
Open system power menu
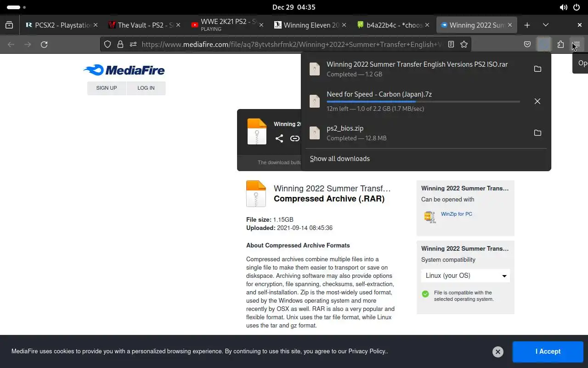tap(577, 7)
